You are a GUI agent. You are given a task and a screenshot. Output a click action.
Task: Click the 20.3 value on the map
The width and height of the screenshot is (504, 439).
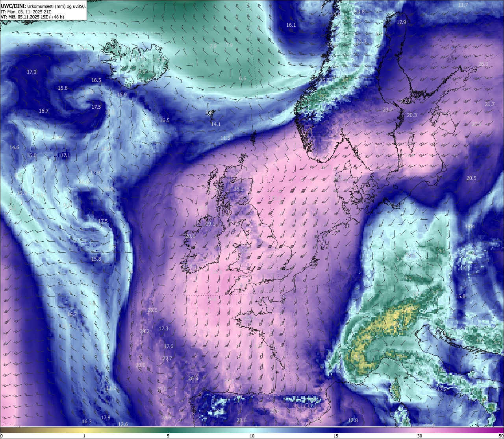412,115
